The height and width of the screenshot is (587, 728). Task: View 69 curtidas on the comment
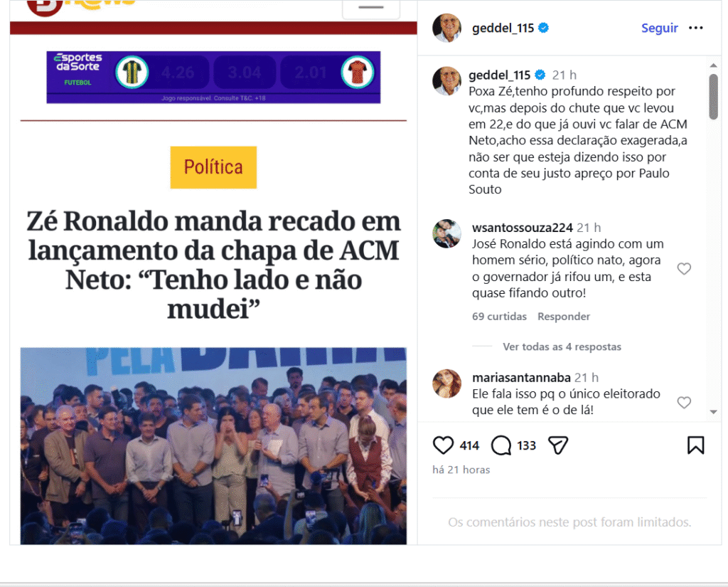point(499,317)
